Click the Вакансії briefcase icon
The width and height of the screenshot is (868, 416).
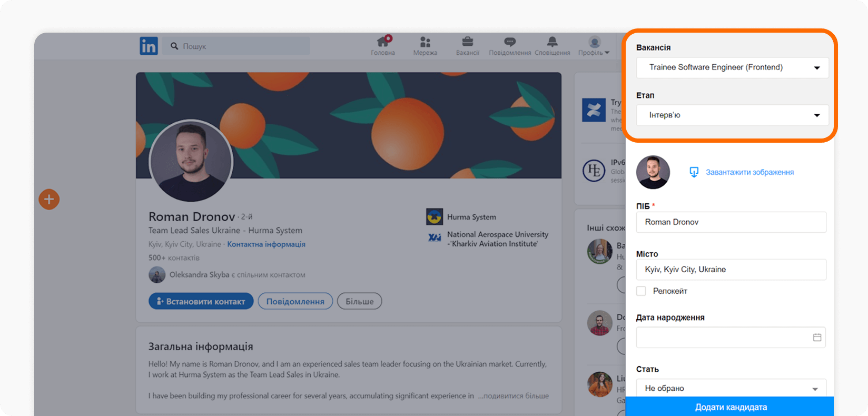(x=467, y=42)
